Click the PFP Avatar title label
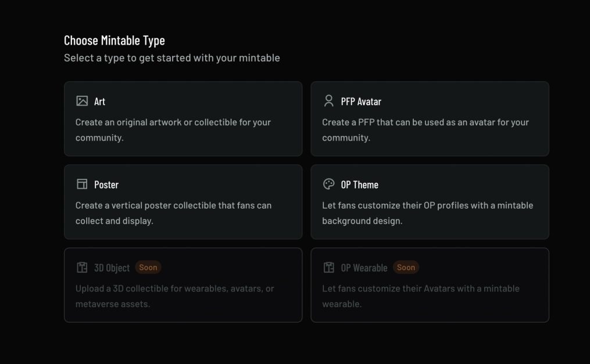Image resolution: width=590 pixels, height=364 pixels. click(361, 100)
